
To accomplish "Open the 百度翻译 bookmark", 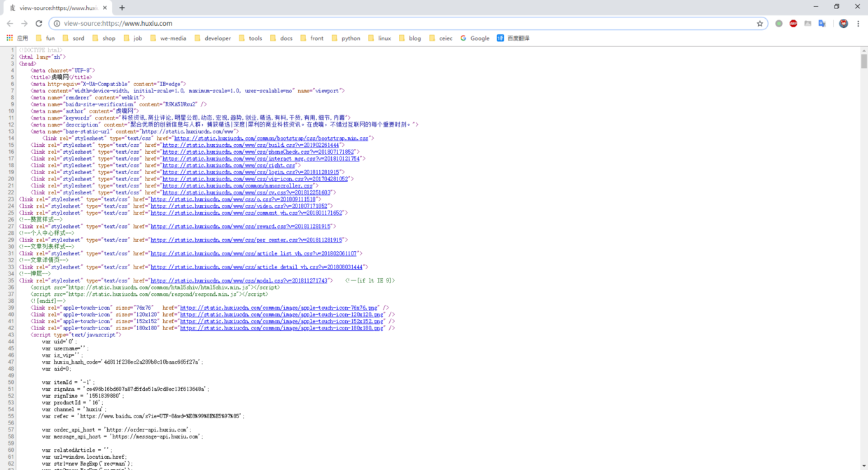I will (x=513, y=38).
